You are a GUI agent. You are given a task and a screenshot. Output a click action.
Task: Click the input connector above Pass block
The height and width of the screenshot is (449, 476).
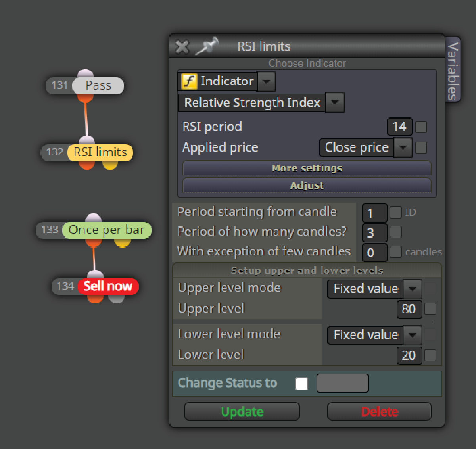[x=85, y=74]
